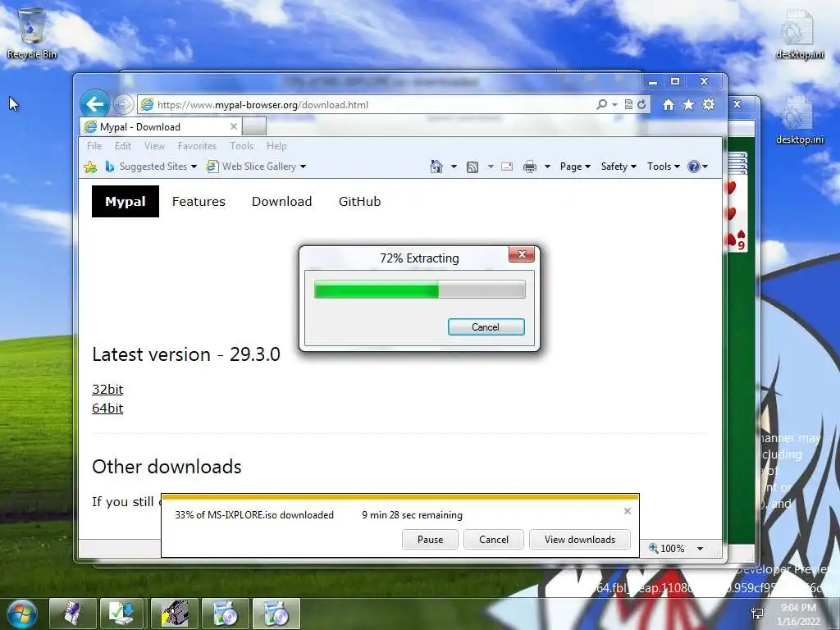Open the Help menu
The width and height of the screenshot is (840, 630).
(x=276, y=146)
